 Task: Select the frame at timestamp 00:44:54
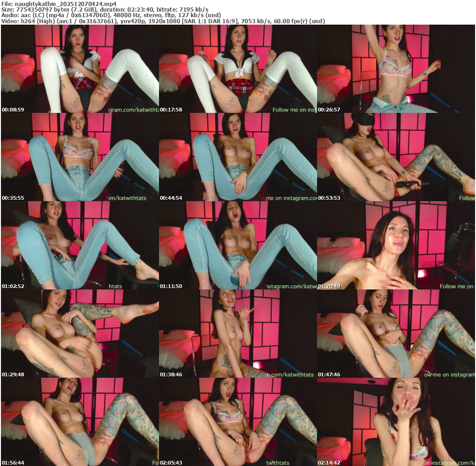238,157
